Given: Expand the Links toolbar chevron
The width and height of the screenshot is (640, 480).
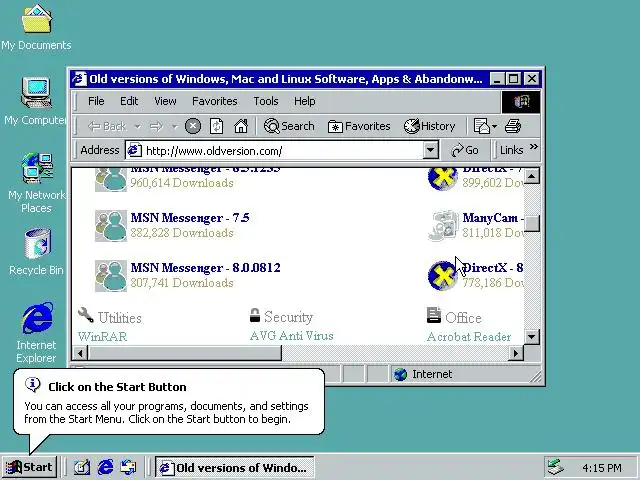Looking at the screenshot, I should (x=533, y=147).
